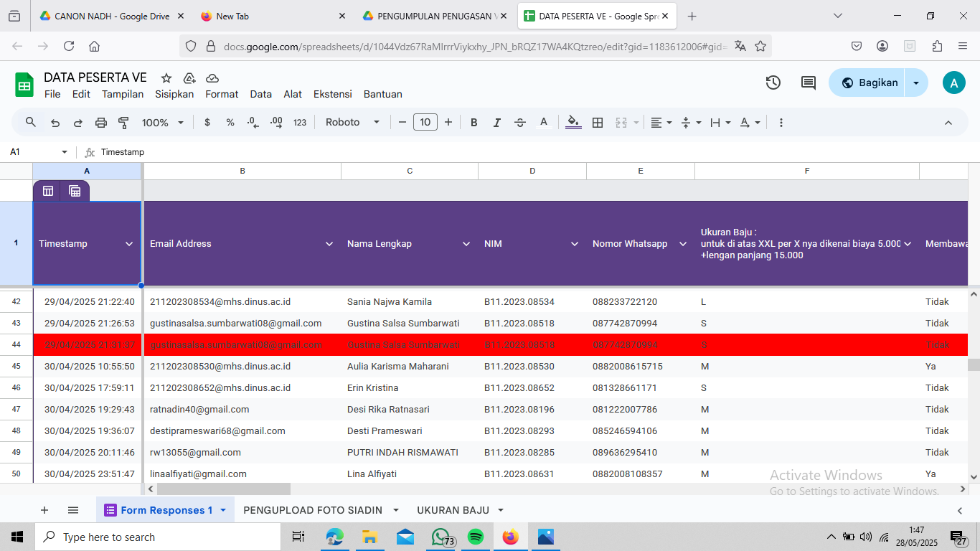This screenshot has height=551, width=980.
Task: Open more number formats (123)
Action: click(300, 123)
